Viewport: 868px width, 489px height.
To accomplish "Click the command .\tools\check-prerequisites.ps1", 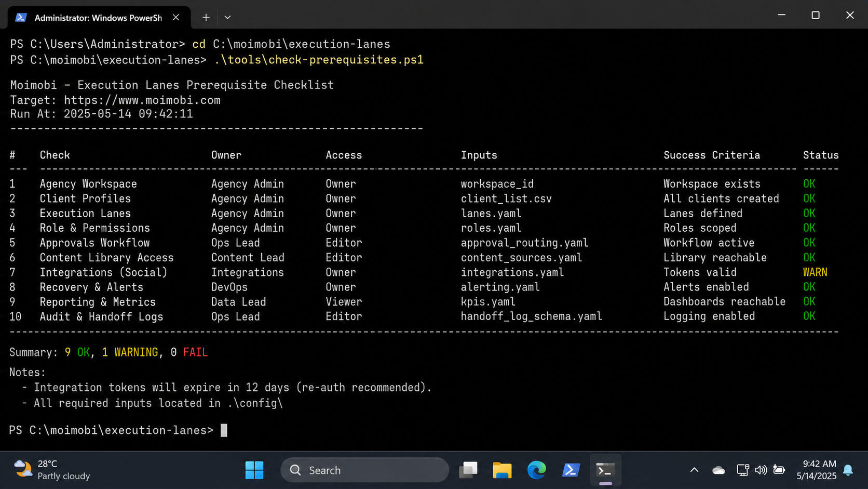I will (319, 60).
